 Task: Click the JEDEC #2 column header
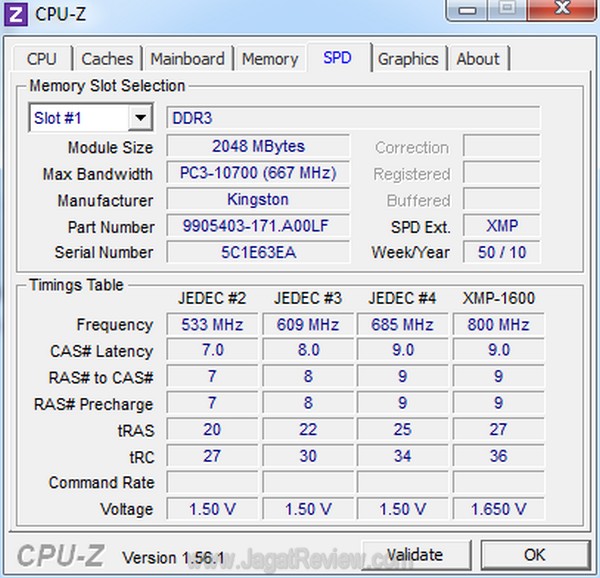pyautogui.click(x=212, y=298)
